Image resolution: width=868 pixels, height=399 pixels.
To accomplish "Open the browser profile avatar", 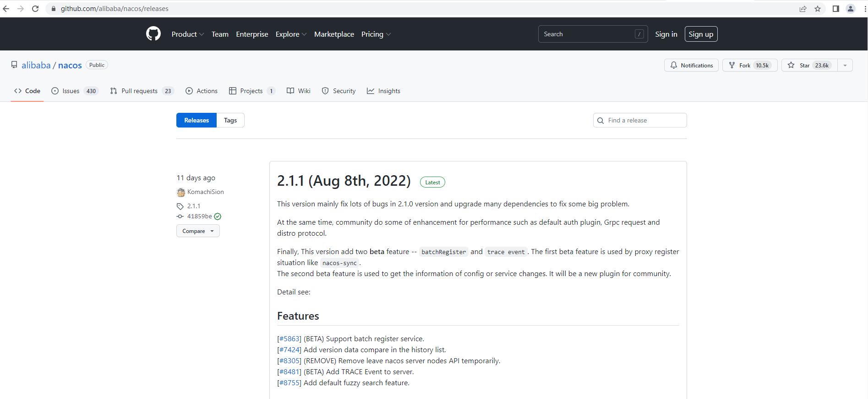I will pos(851,9).
